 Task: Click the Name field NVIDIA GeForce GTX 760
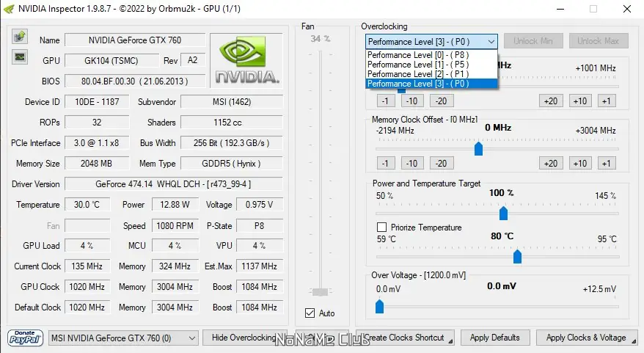pos(135,40)
